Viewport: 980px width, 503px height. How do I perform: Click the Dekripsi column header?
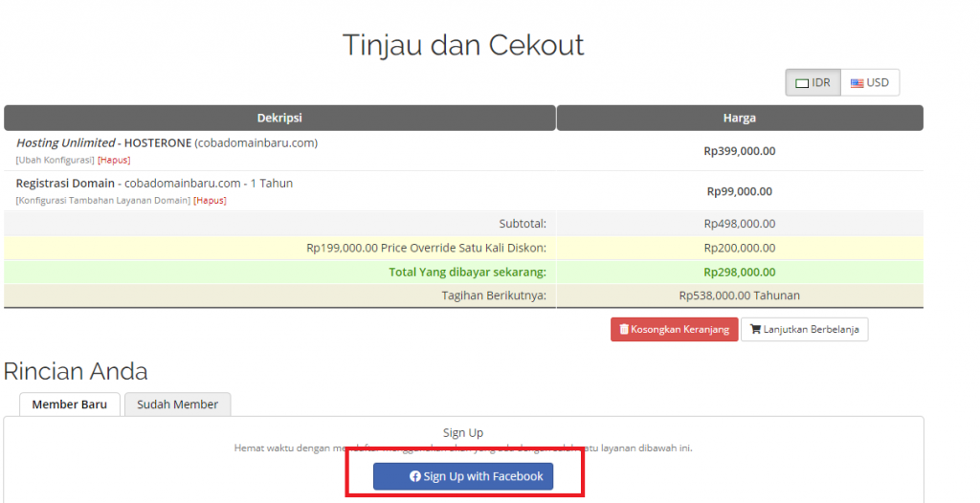pyautogui.click(x=279, y=118)
